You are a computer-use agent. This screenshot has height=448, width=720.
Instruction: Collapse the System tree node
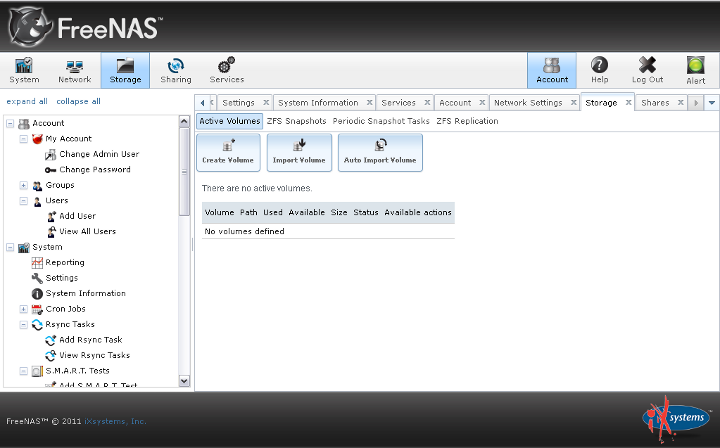click(x=10, y=247)
